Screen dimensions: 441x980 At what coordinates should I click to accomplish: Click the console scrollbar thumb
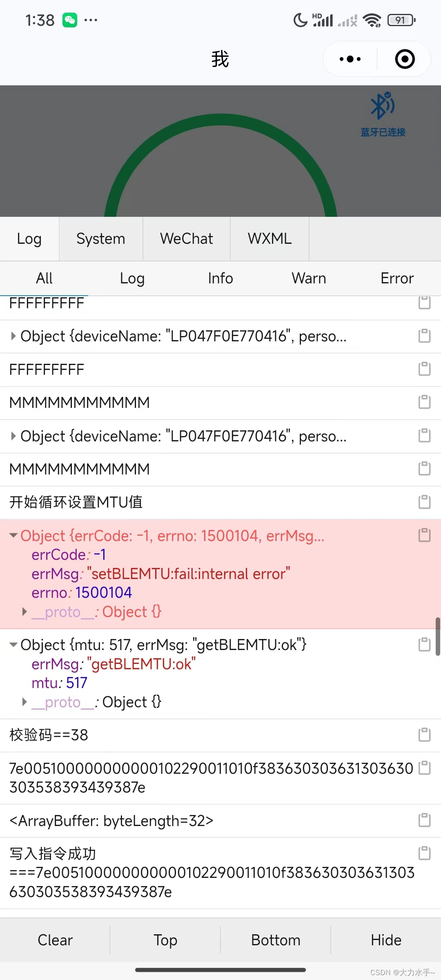[x=438, y=637]
